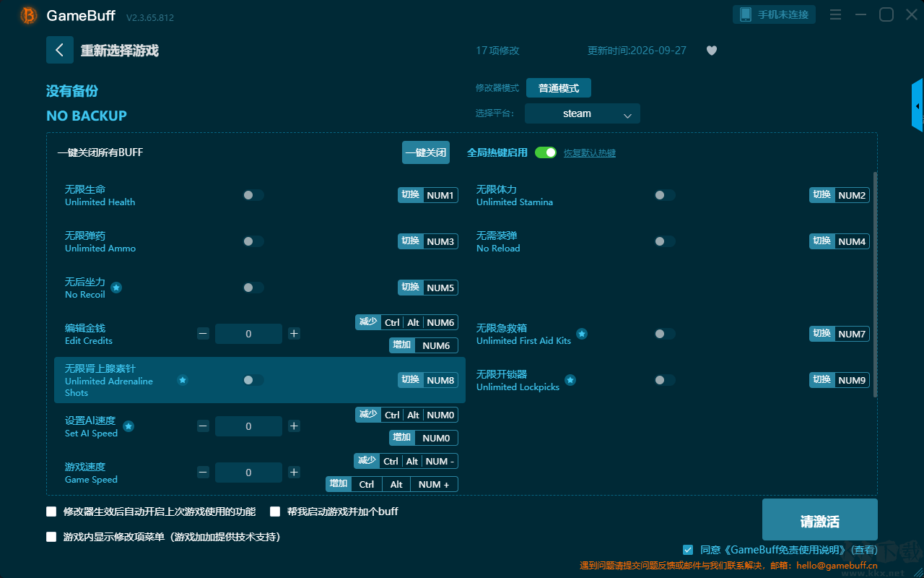The width and height of the screenshot is (924, 578).
Task: Click NUM7 hotkey for Unlimited First Aid Kits
Action: [852, 334]
